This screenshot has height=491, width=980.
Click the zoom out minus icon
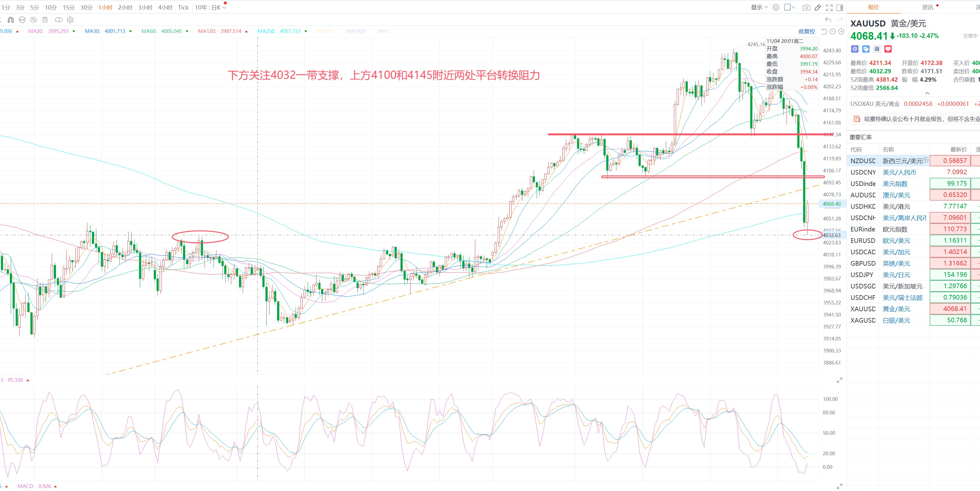coord(833,32)
